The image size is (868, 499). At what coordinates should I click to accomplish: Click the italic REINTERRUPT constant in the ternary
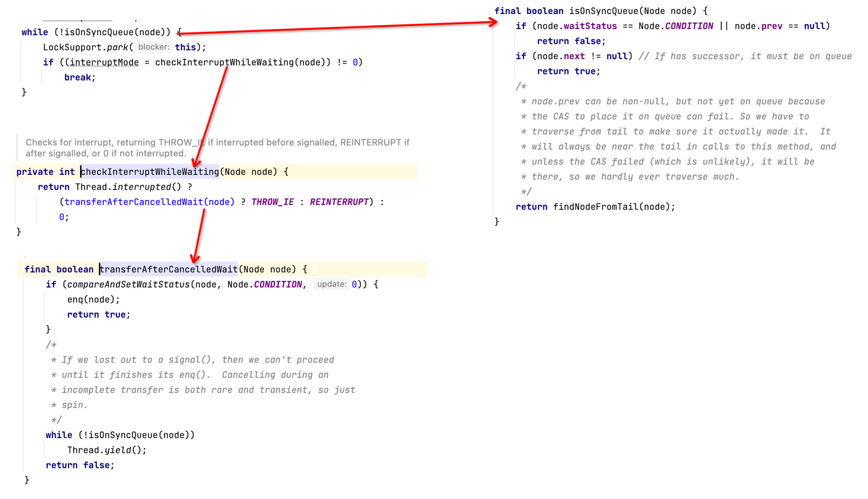click(x=339, y=202)
